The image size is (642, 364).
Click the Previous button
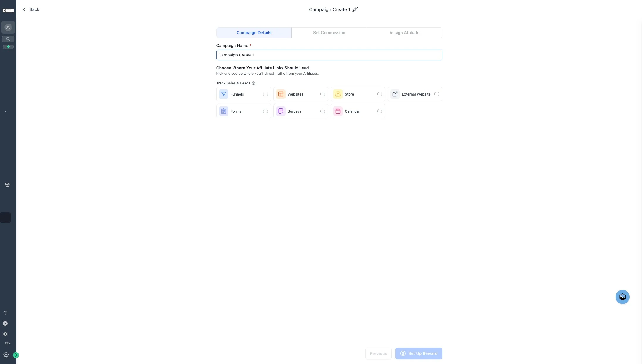[378, 353]
